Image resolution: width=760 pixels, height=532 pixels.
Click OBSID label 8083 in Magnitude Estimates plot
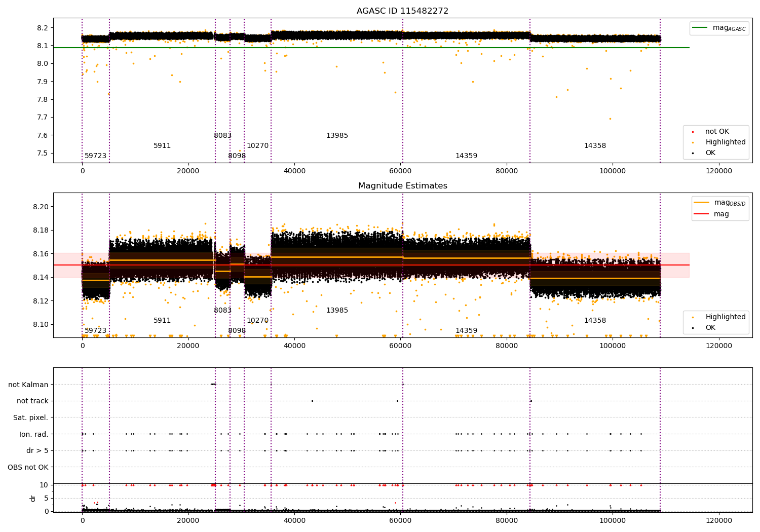point(222,311)
